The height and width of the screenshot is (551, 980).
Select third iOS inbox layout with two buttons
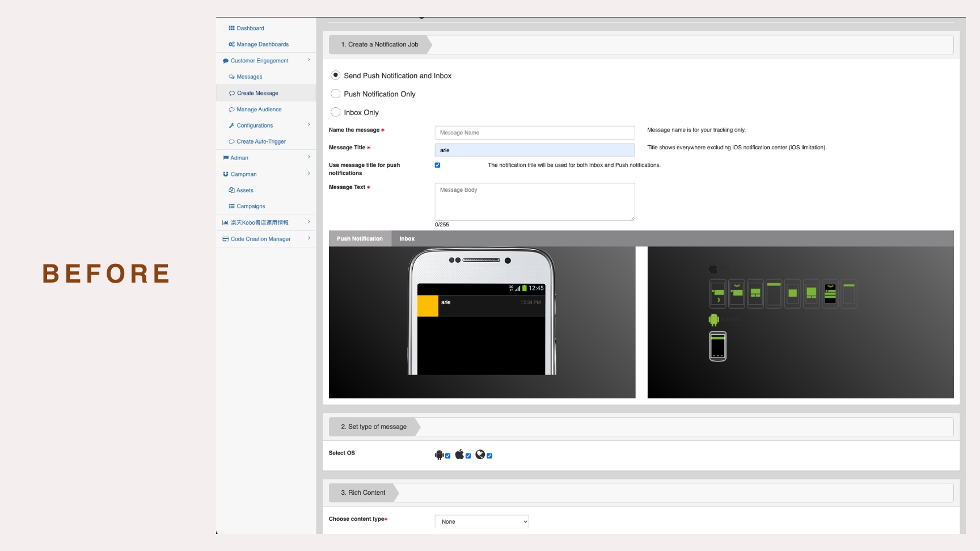pos(755,294)
